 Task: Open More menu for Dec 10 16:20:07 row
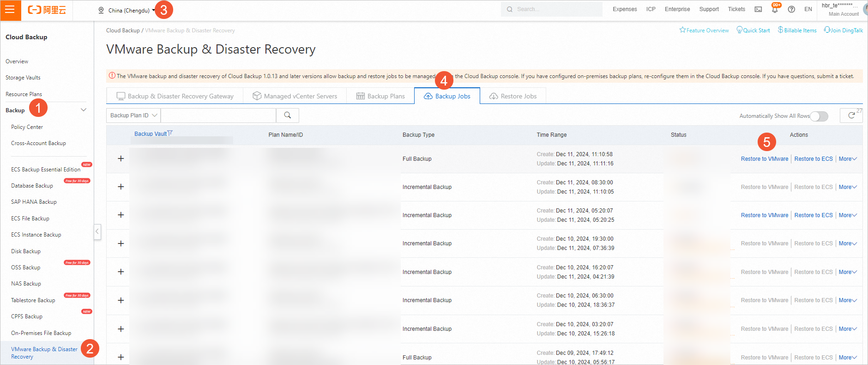click(848, 272)
